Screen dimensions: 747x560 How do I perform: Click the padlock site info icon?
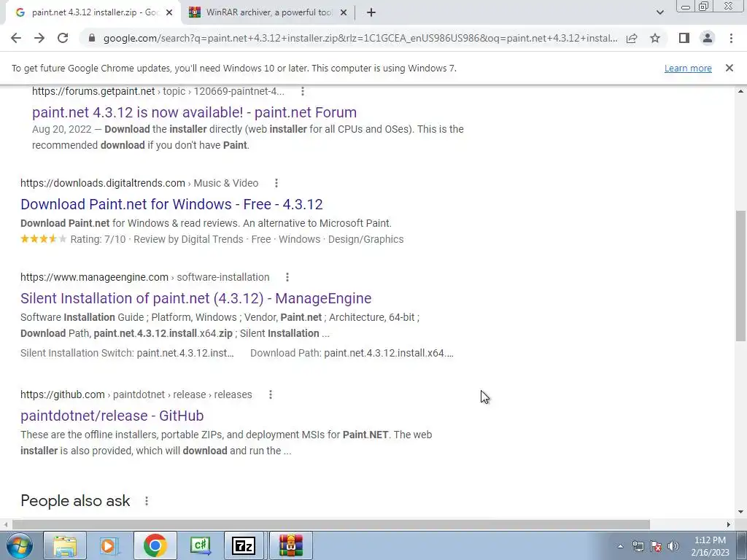pyautogui.click(x=92, y=38)
